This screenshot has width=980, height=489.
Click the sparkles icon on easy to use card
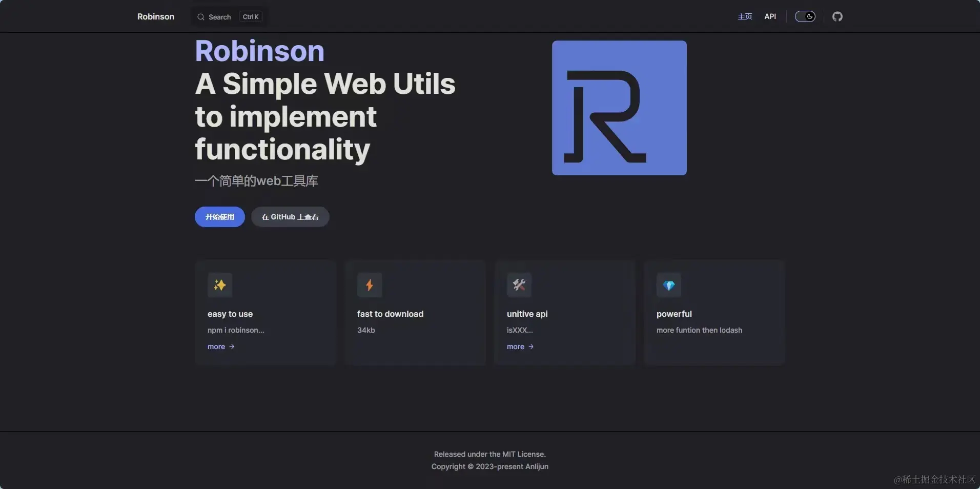click(220, 285)
